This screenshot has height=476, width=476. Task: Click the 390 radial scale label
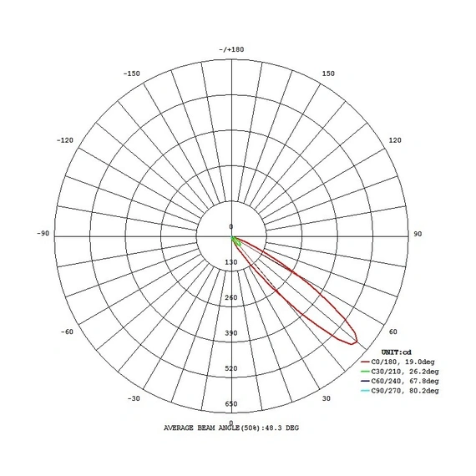pyautogui.click(x=231, y=333)
